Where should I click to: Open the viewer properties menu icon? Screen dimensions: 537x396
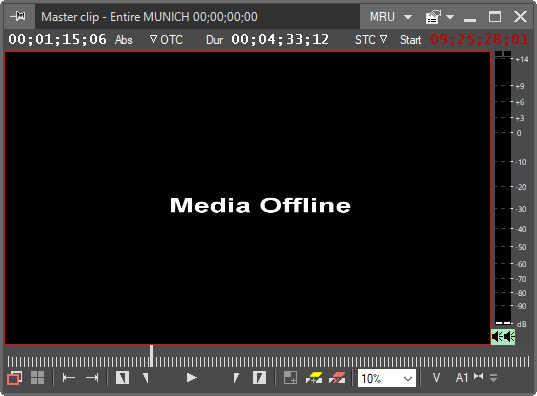tap(433, 17)
